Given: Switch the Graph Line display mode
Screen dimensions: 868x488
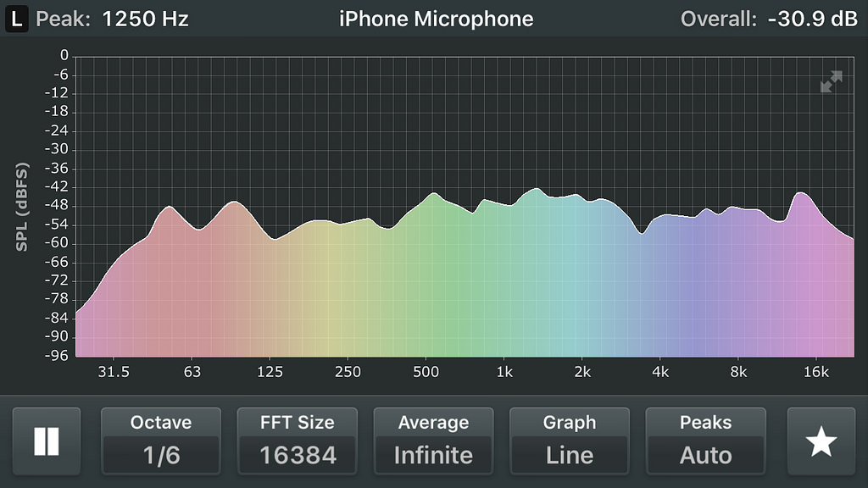Looking at the screenshot, I should point(570,441).
